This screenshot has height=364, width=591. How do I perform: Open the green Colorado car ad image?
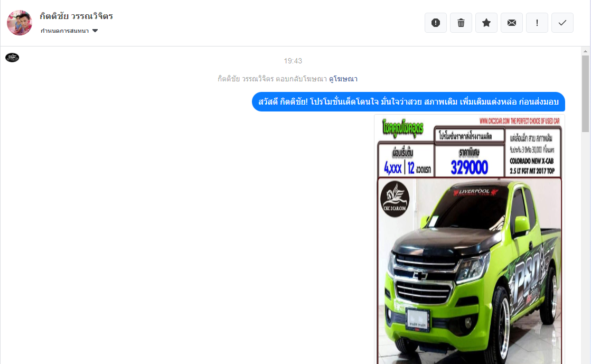[469, 239]
